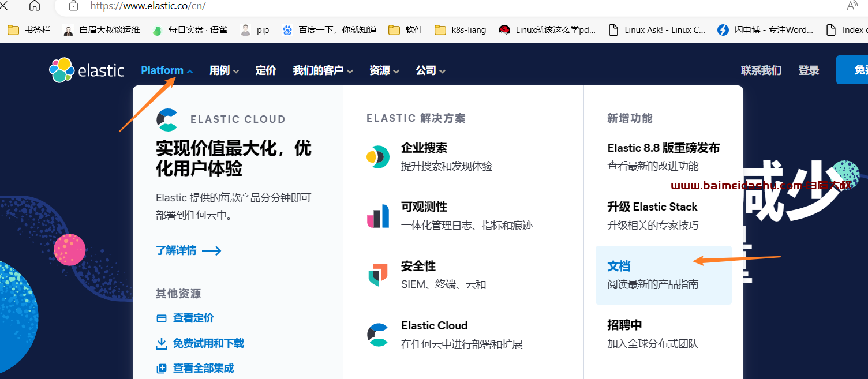Click the Elastic Cloud icon in solutions list
The height and width of the screenshot is (379, 868).
coord(378,335)
